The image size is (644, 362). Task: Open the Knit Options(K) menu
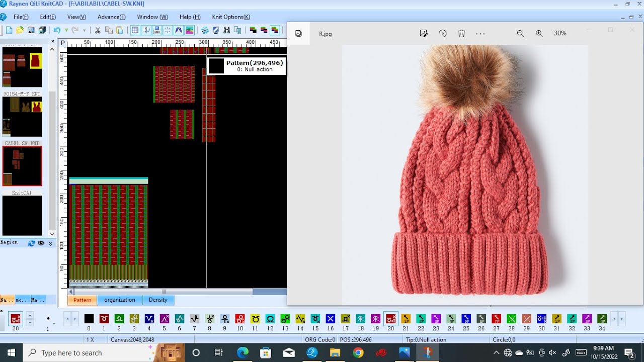tap(231, 17)
